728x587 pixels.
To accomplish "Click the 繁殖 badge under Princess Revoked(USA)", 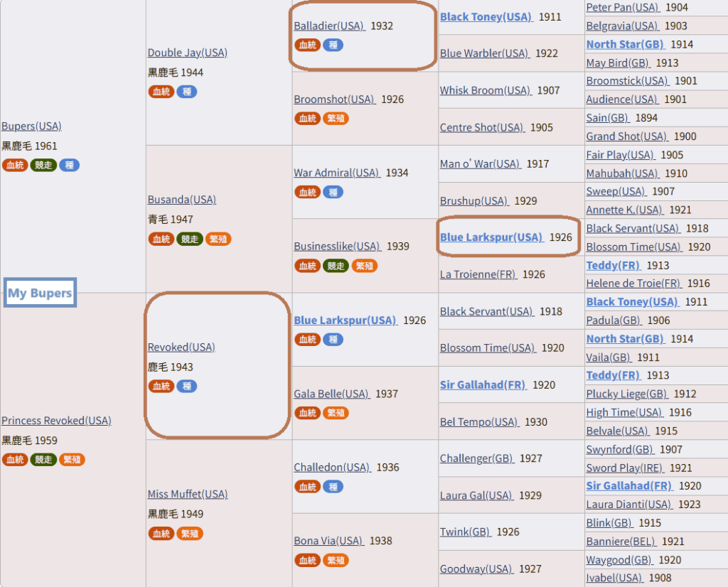I will (72, 459).
